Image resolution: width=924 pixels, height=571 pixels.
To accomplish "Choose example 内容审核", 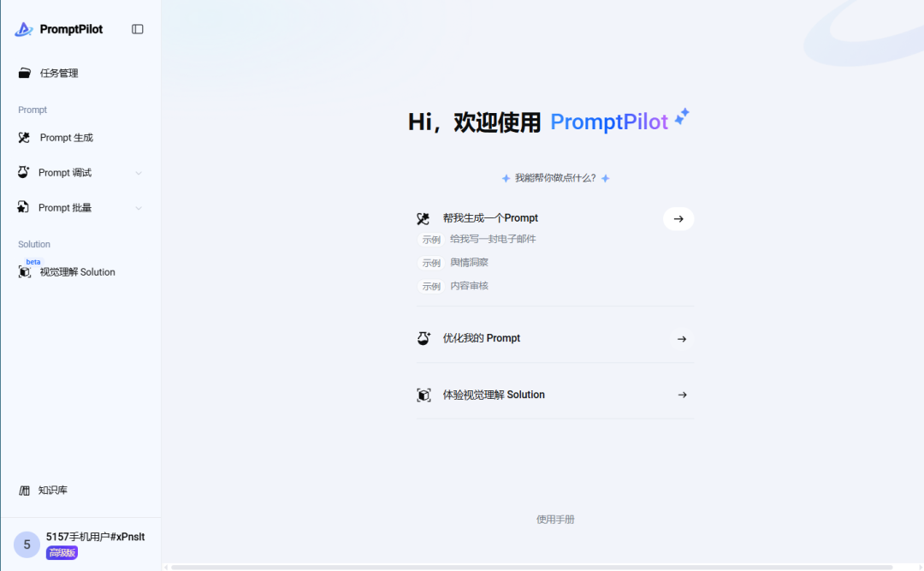I will 469,286.
